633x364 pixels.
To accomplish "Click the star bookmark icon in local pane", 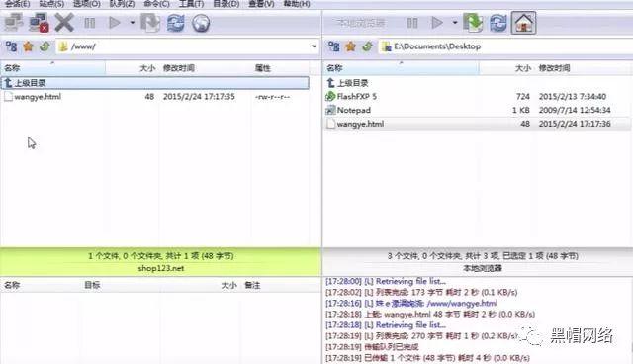I will point(350,46).
